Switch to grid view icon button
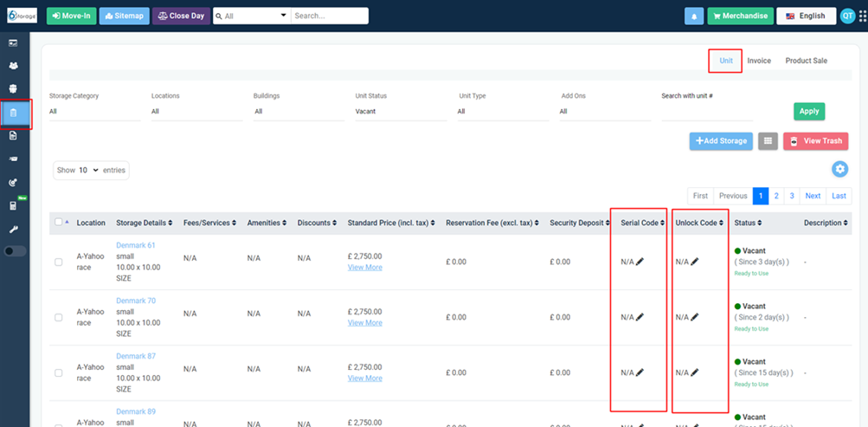 768,140
